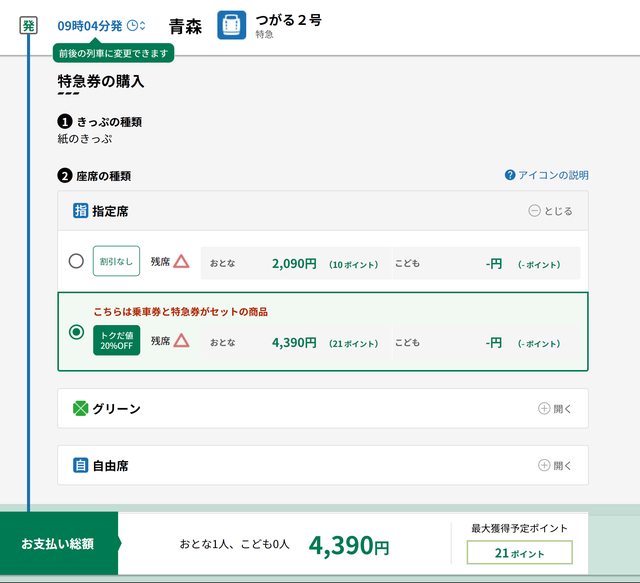This screenshot has height=583, width=640.
Task: Click the blue train icon for つがる2号
Action: [232, 26]
